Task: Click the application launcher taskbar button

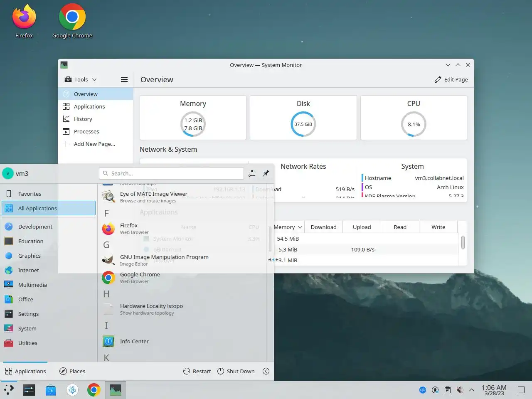Action: (x=9, y=390)
